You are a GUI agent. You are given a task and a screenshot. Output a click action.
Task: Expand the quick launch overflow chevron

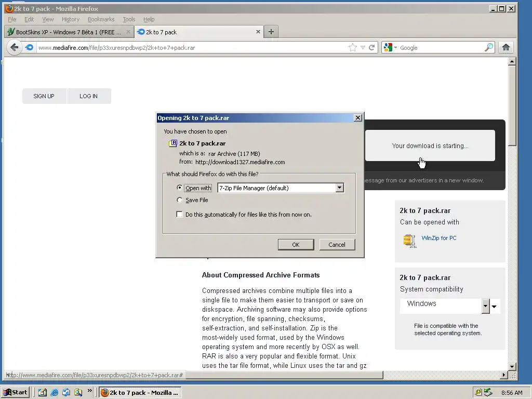pyautogui.click(x=89, y=391)
